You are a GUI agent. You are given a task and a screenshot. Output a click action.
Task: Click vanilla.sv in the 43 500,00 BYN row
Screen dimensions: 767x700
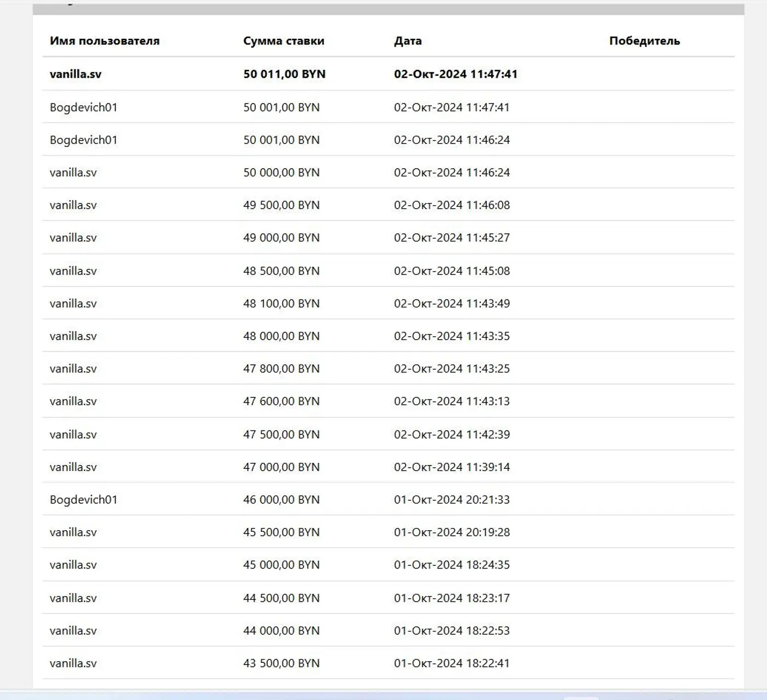(73, 663)
